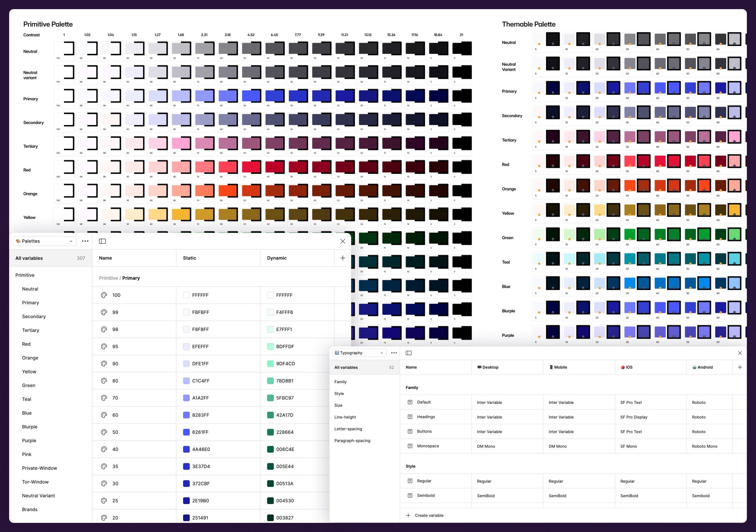Open more options beside Typography dropdown
Viewport: 756px width, 532px height.
[394, 353]
